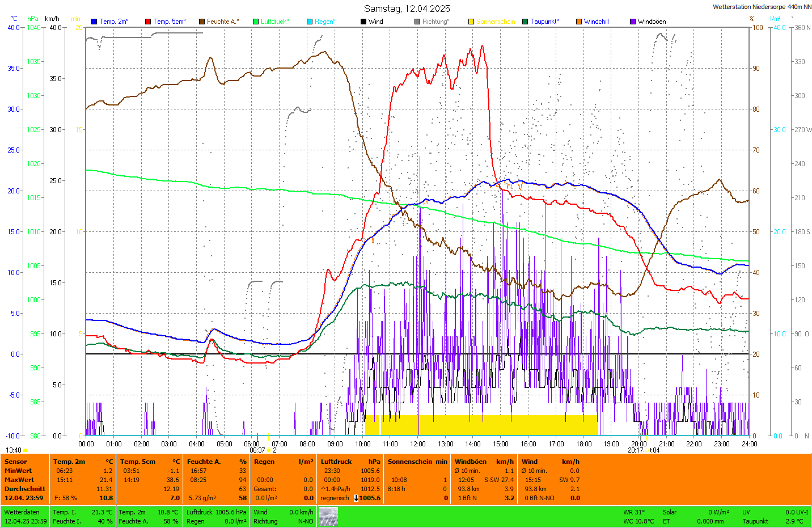Click the sunset marker at 20:17
The height and width of the screenshot is (528, 812).
(x=646, y=450)
